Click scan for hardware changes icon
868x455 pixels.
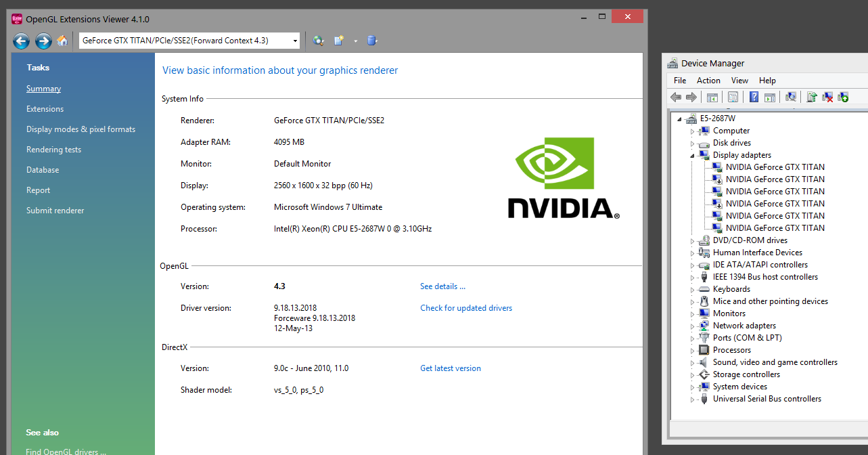tap(790, 97)
